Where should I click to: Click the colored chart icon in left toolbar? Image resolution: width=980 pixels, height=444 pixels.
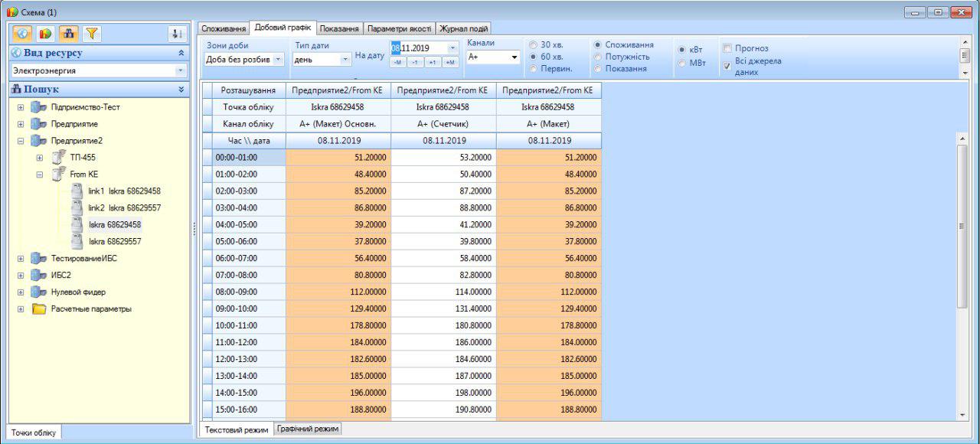point(45,34)
